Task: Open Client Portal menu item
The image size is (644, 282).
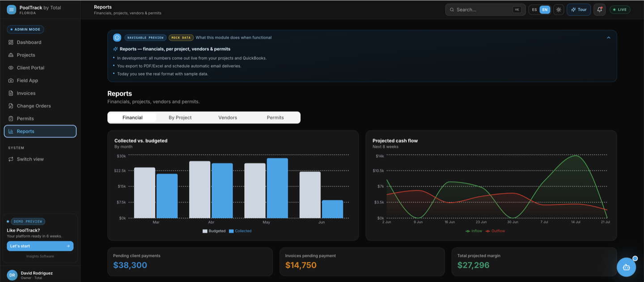Action: point(40,68)
